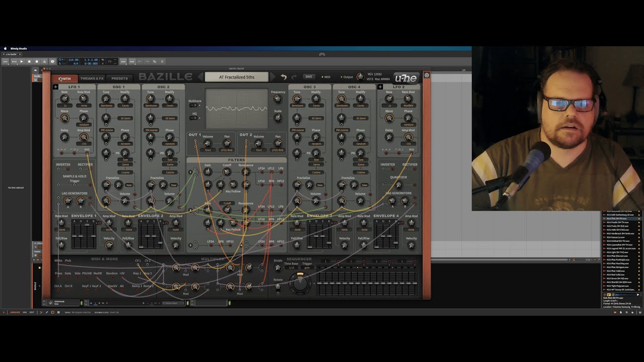644x362 pixels.
Task: Click the Bazille Output volume knob
Action: tap(360, 76)
